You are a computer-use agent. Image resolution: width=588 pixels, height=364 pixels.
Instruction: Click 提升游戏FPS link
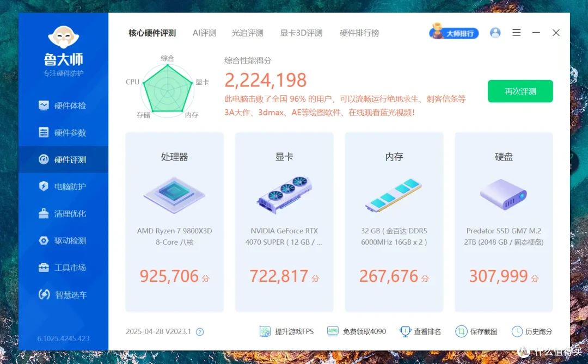pos(286,331)
